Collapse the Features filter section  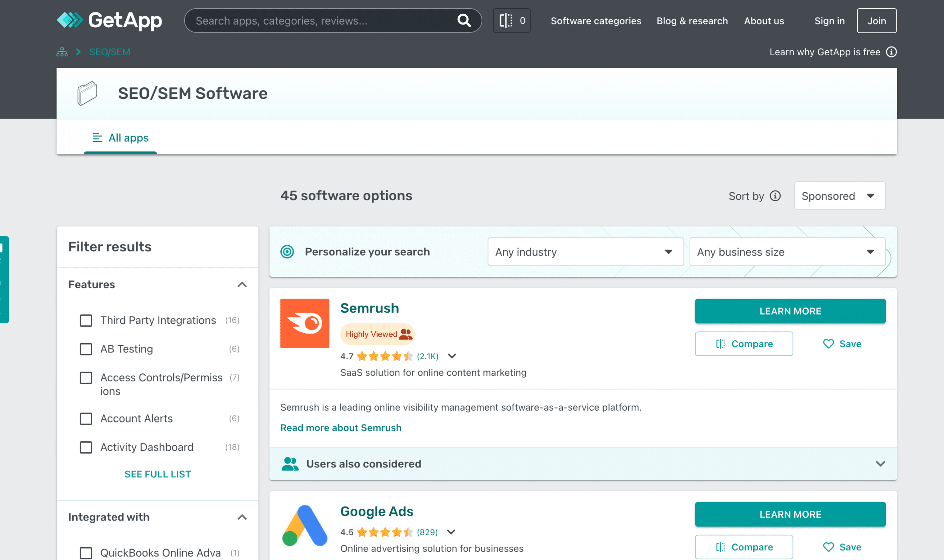tap(242, 285)
